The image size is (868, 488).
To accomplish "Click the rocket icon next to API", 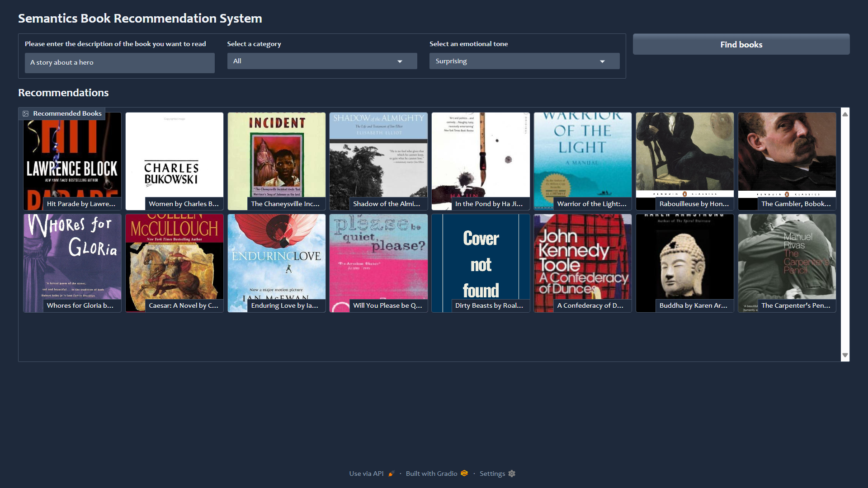I will (391, 474).
